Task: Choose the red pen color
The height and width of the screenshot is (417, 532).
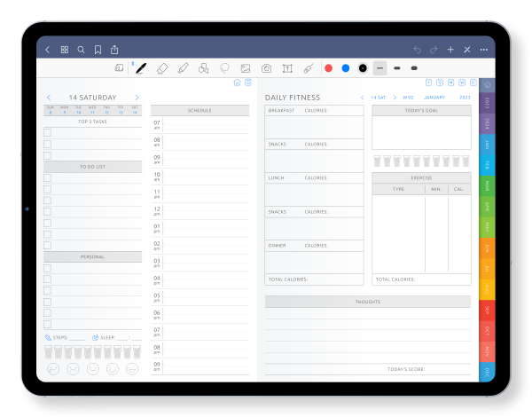Action: pos(328,68)
